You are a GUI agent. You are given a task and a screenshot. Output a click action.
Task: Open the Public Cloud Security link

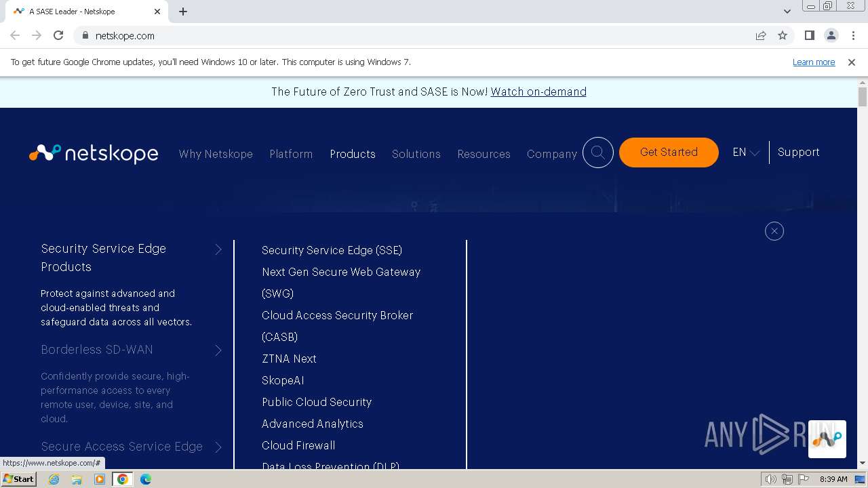point(317,402)
